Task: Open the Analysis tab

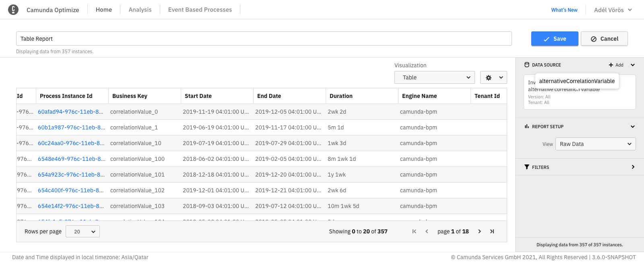Action: (x=140, y=10)
